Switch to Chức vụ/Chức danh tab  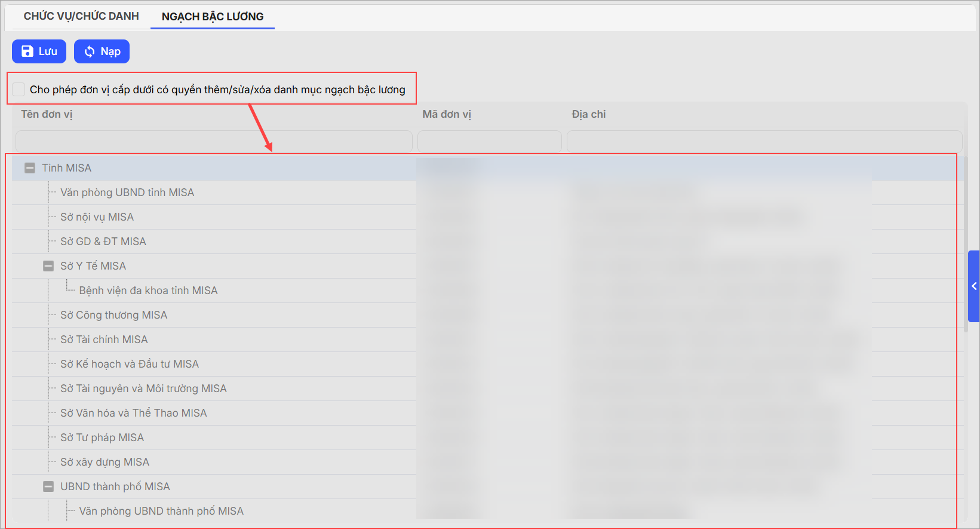click(x=81, y=16)
